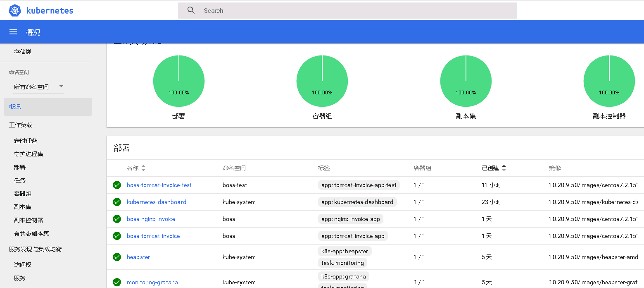Image resolution: width=644 pixels, height=288 pixels.
Task: Open 服务发现与负载均衡 section
Action: pos(36,249)
